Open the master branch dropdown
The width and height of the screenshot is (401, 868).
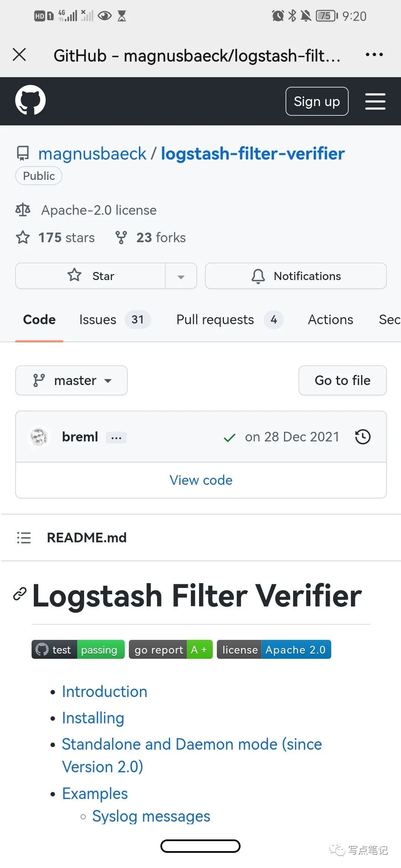coord(71,380)
